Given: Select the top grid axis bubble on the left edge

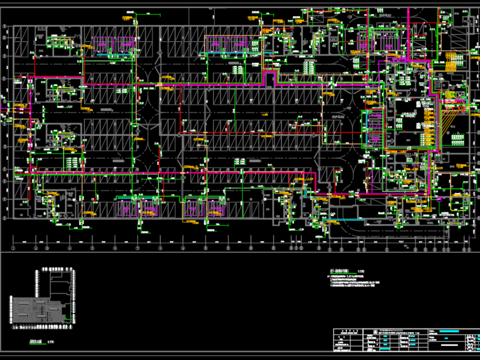Looking at the screenshot, I should tap(5, 26).
